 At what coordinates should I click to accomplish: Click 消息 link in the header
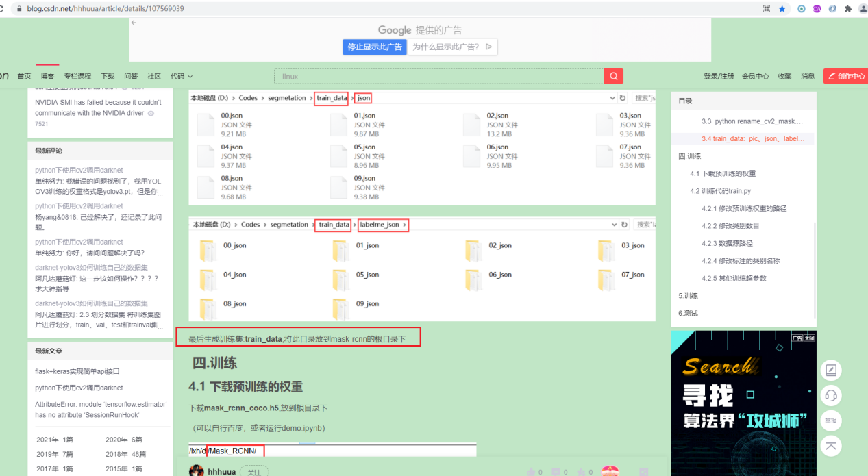[x=808, y=76]
